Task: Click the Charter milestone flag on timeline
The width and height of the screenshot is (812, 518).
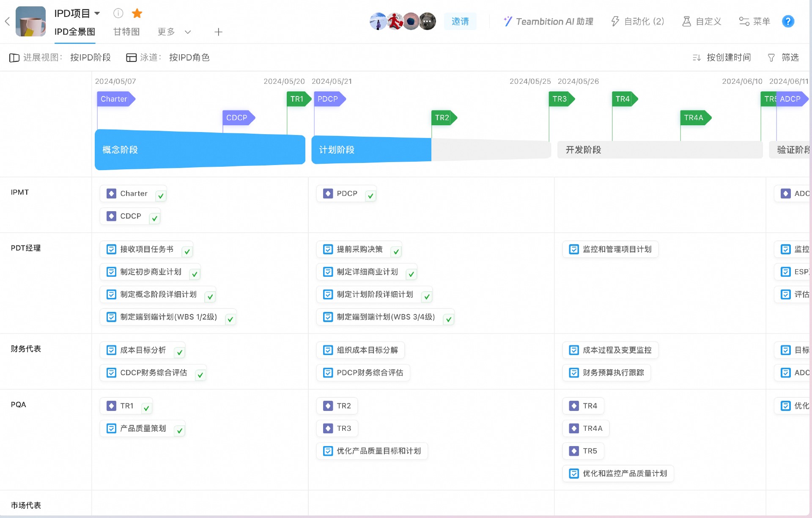Action: [115, 99]
